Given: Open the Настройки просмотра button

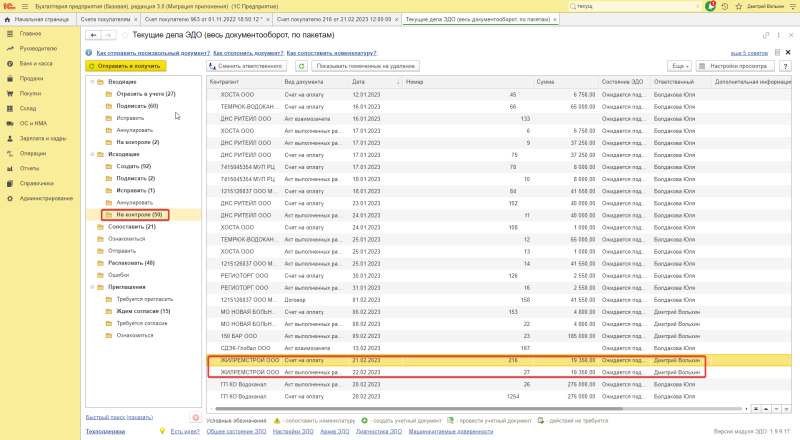Looking at the screenshot, I should 735,66.
